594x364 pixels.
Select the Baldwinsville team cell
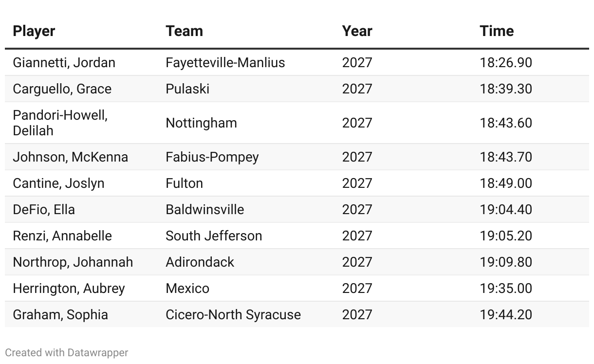(205, 210)
